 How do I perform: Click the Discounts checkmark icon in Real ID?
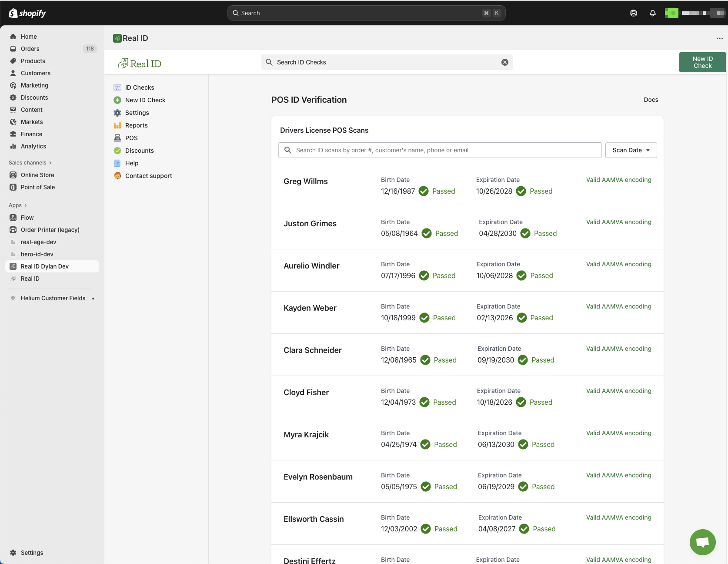click(117, 151)
